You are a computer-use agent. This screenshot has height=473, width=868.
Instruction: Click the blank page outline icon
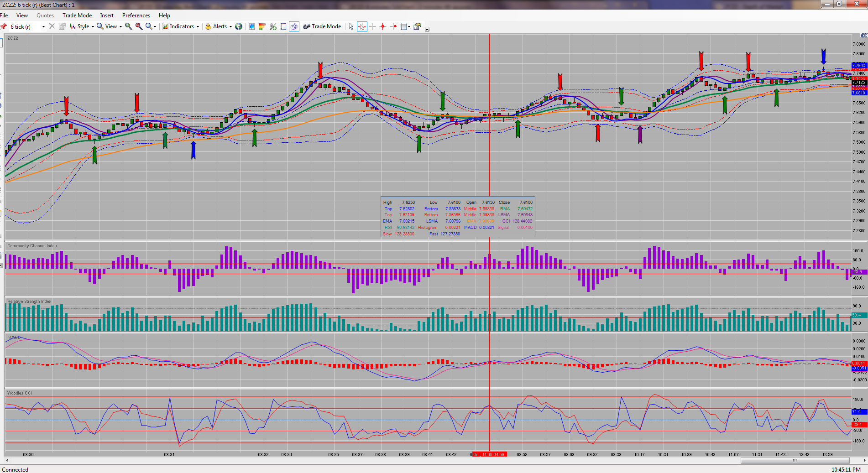pos(283,26)
